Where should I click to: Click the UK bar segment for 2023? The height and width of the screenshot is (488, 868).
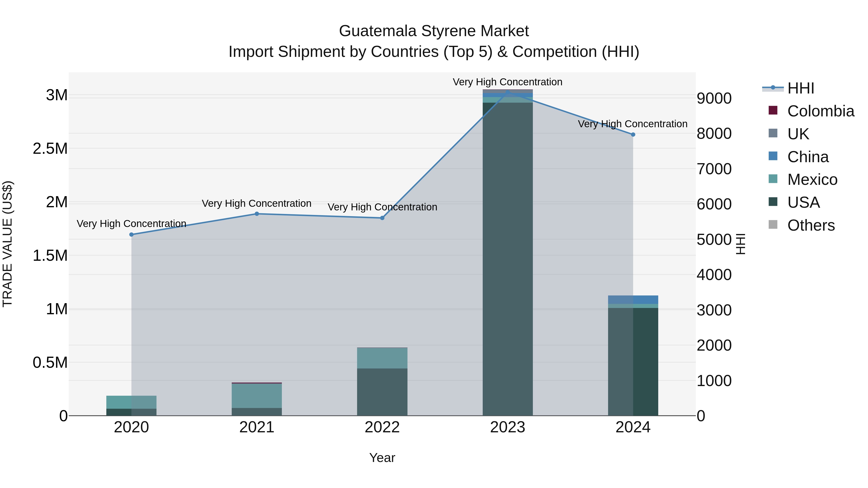pos(508,91)
